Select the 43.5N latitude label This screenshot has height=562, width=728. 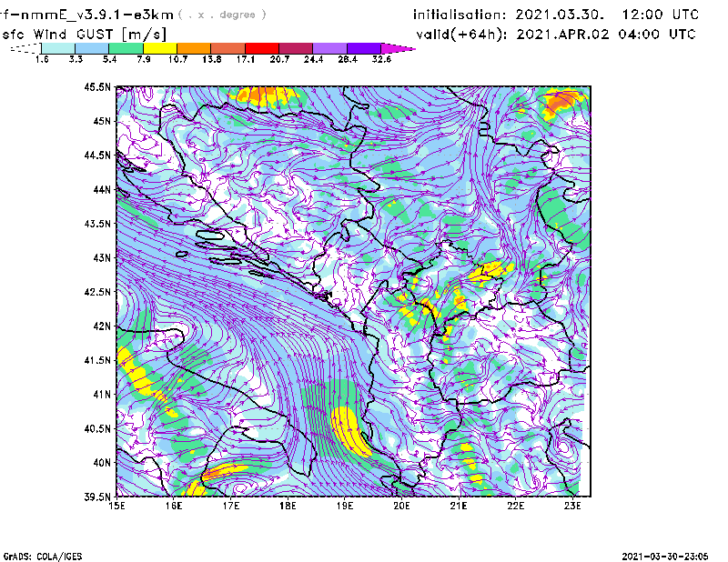[x=97, y=224]
